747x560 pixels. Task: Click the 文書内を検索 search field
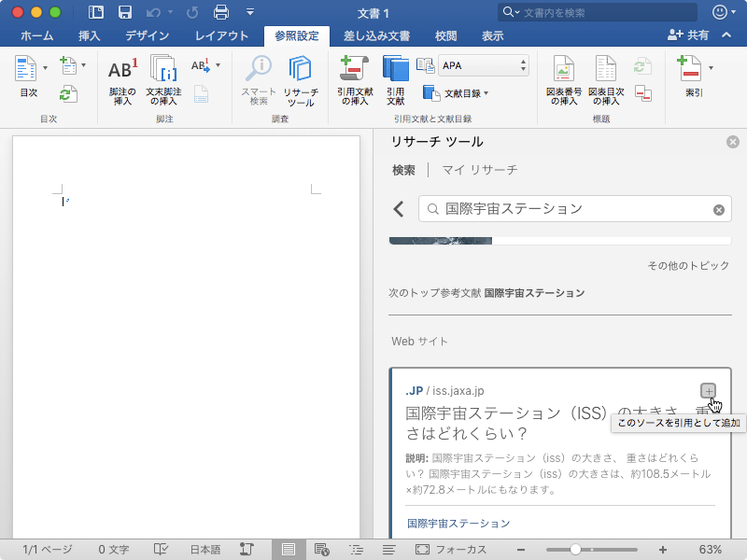(x=598, y=12)
